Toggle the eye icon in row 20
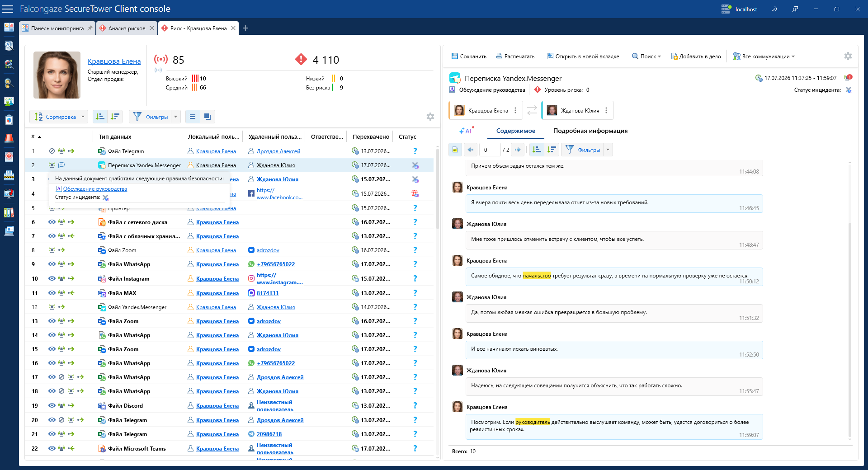This screenshot has height=470, width=868. 52,420
